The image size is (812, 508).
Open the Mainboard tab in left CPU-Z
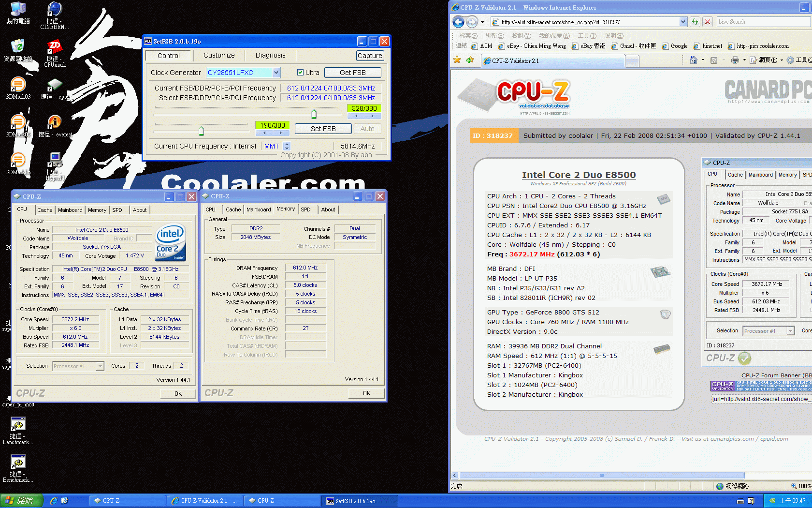coord(70,210)
